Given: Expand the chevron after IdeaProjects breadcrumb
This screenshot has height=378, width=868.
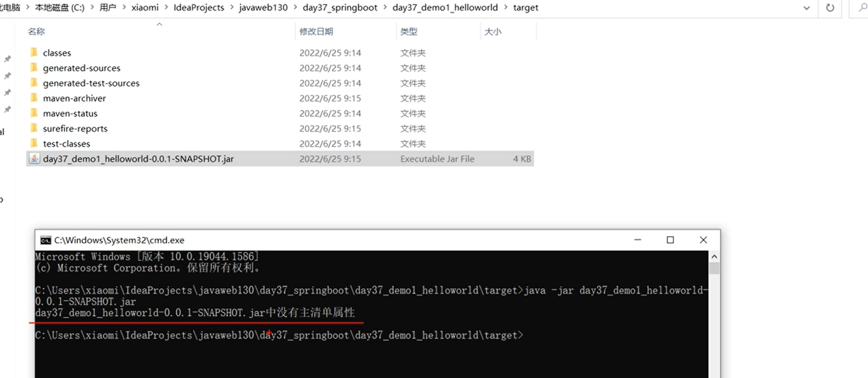Looking at the screenshot, I should coord(232,8).
